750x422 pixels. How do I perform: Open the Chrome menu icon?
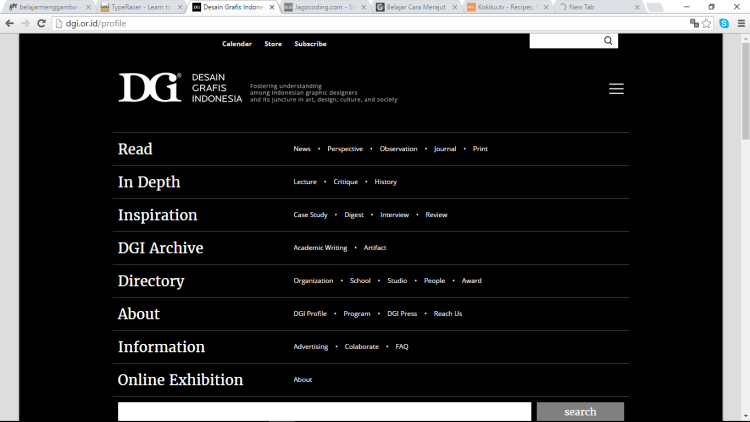741,23
